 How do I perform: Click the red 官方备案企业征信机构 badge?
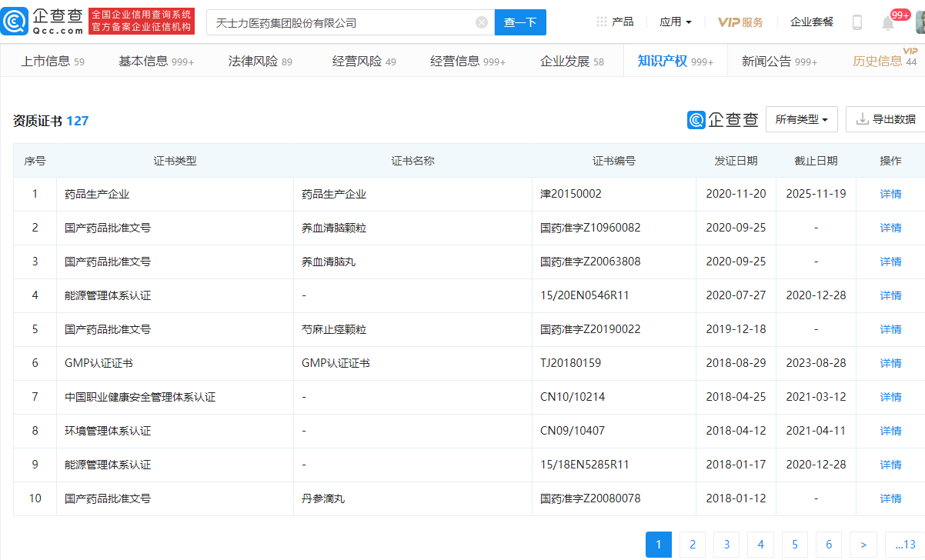pyautogui.click(x=141, y=28)
